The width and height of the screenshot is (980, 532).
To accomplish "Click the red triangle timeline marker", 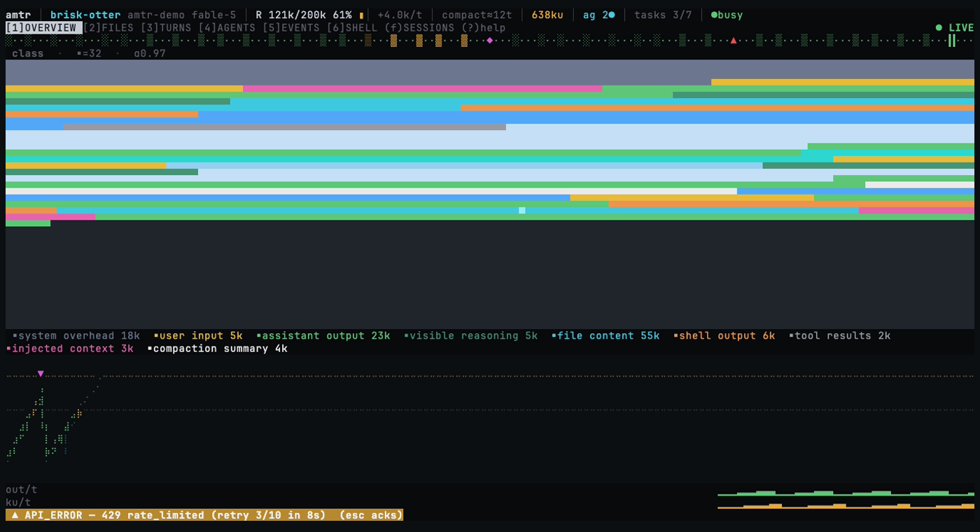I will 733,41.
